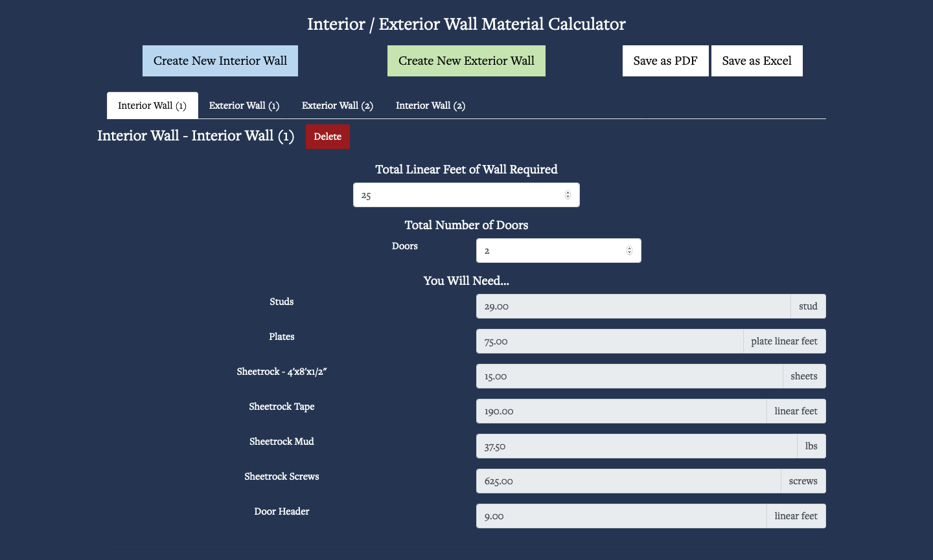Click the Sheetrock 4'x8'x1/2" result field
Screen dimensions: 933x560
coord(628,376)
